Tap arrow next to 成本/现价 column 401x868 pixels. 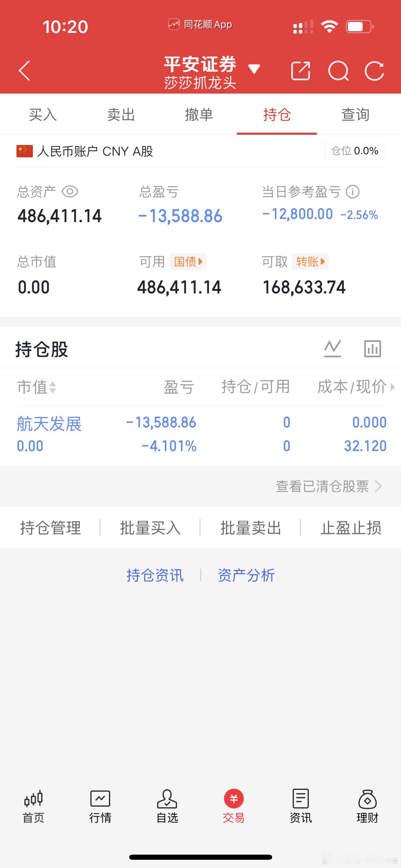point(392,387)
